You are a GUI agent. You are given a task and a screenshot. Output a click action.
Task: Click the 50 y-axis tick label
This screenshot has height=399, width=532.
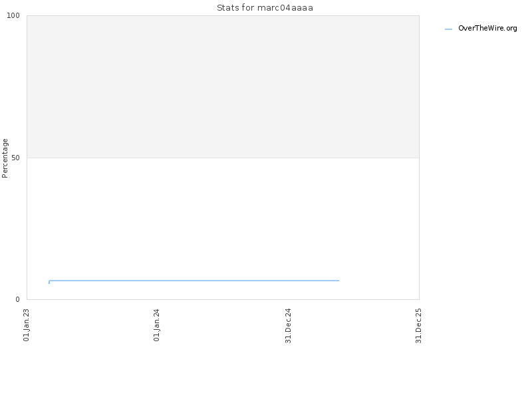[x=15, y=158]
